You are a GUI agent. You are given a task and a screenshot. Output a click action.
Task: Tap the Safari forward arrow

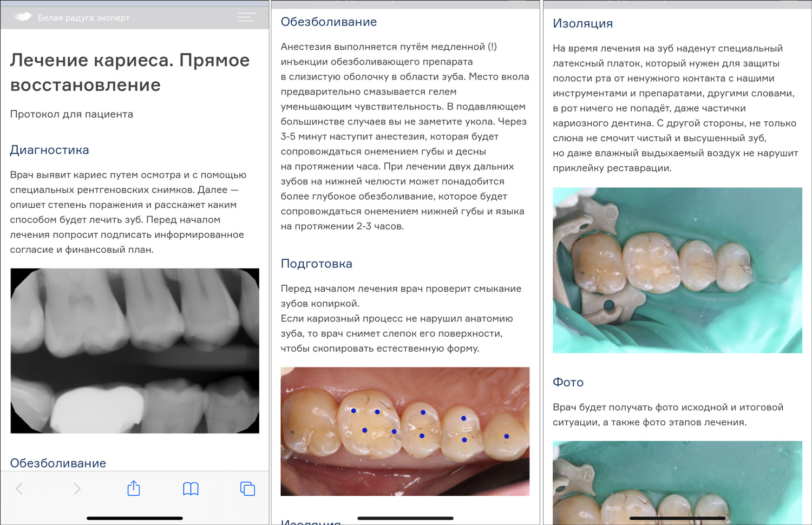click(77, 489)
